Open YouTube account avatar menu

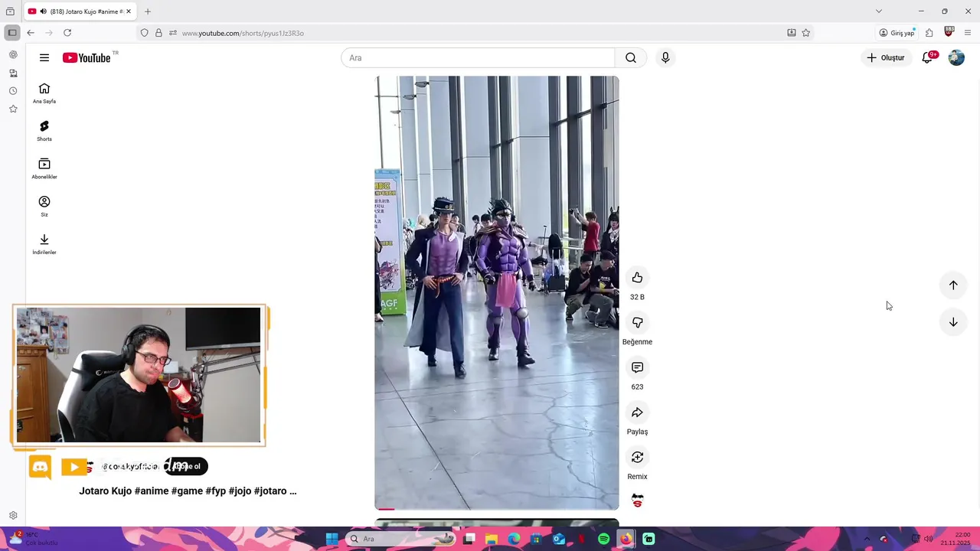(956, 57)
